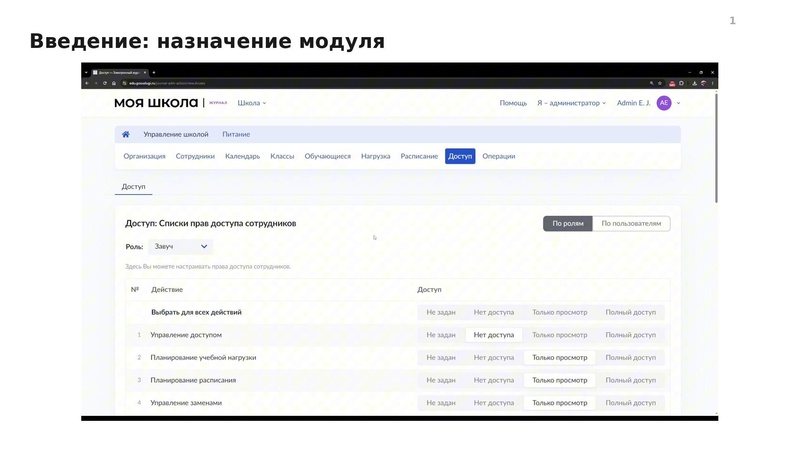Set Планирование учебной нагрузки to Нет доступа
800x450 pixels.
click(x=494, y=358)
